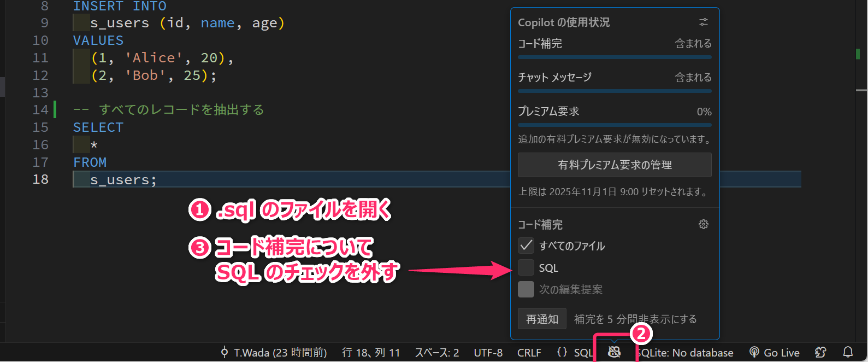Click the icon left of the notification bell
Screen dimensions: 868x362
coord(820,352)
